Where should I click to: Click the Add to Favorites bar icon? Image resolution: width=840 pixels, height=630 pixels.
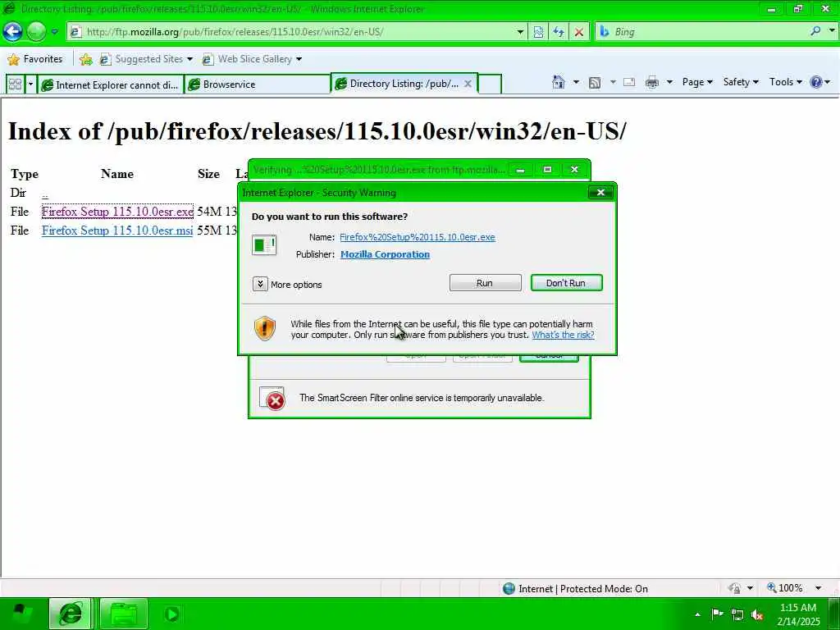pos(85,59)
